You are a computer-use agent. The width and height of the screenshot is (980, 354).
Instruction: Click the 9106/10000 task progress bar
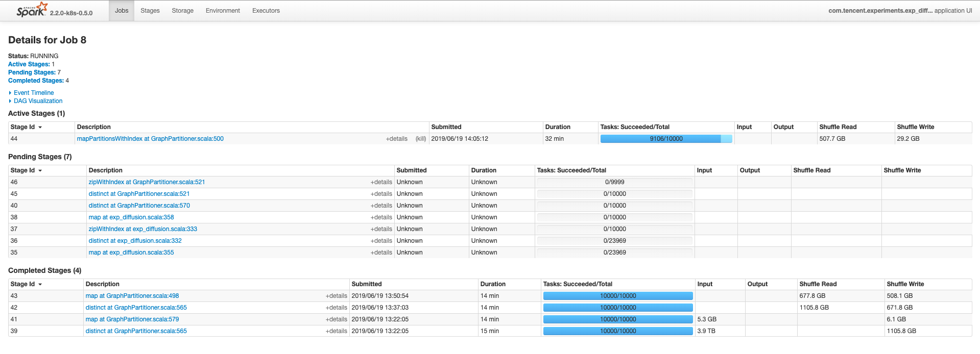666,139
